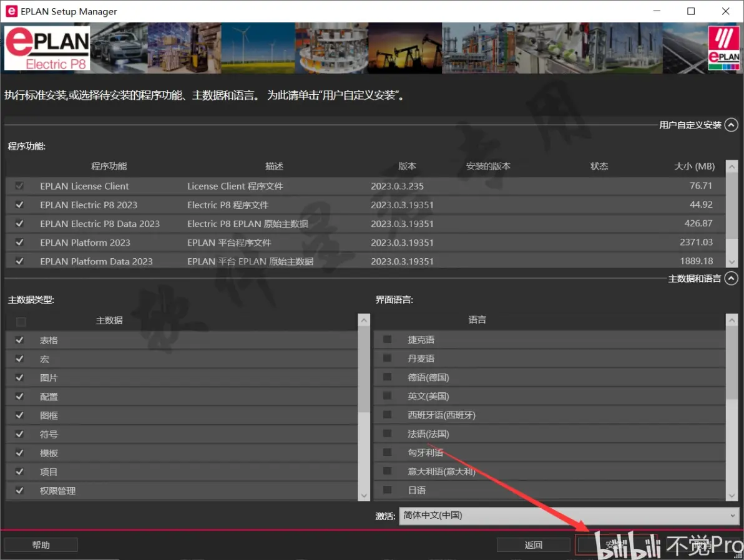The image size is (744, 560).
Task: Click the 帮助 button
Action: pyautogui.click(x=41, y=545)
